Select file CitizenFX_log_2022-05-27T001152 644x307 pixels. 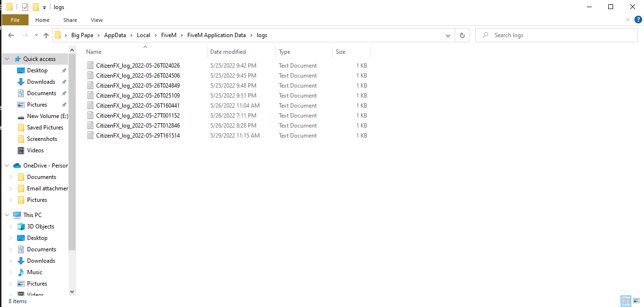(138, 116)
